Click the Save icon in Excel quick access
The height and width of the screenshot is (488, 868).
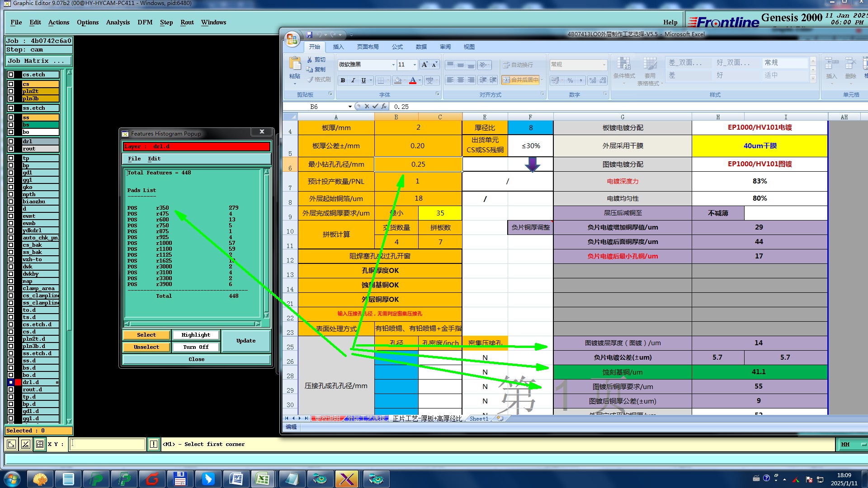(310, 34)
